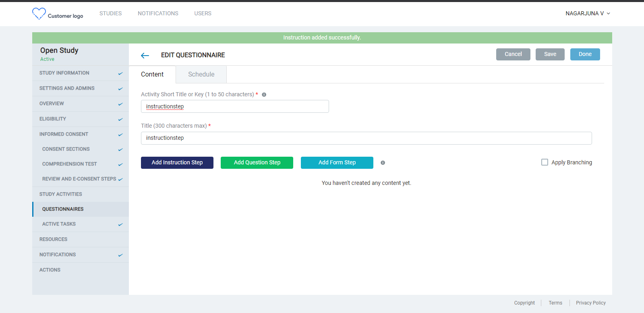This screenshot has height=313, width=644.
Task: Open the Studies menu
Action: pos(111,13)
